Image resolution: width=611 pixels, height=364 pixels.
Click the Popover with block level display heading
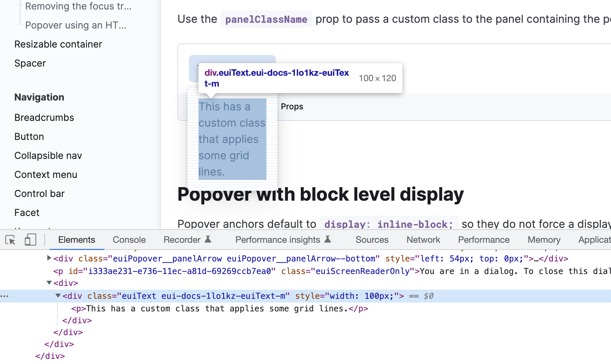click(320, 195)
